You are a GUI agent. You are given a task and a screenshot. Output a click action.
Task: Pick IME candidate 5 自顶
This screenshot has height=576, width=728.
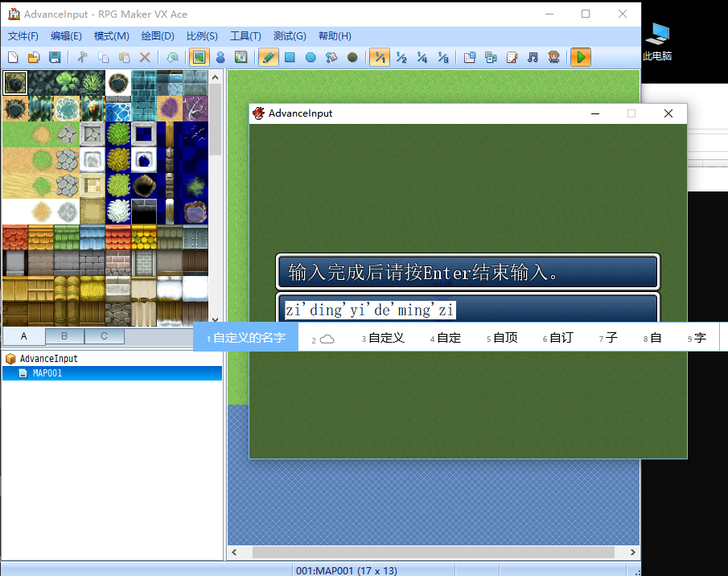(502, 338)
